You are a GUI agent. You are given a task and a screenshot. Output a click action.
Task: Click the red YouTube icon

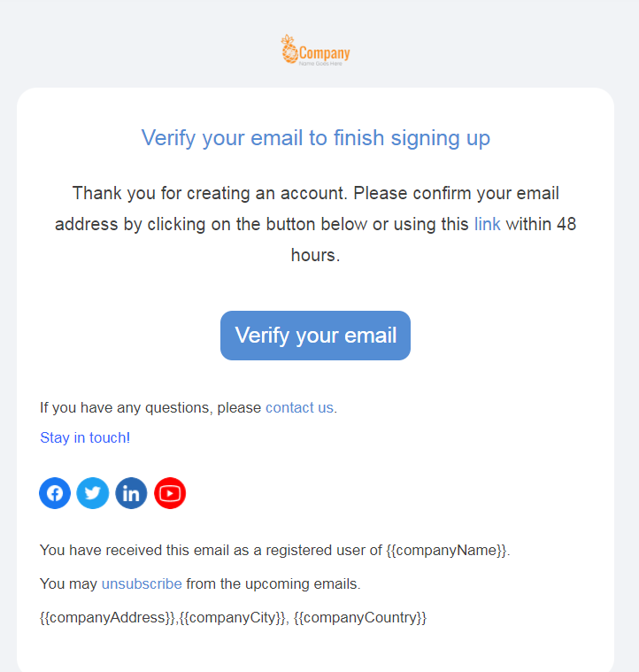point(170,493)
